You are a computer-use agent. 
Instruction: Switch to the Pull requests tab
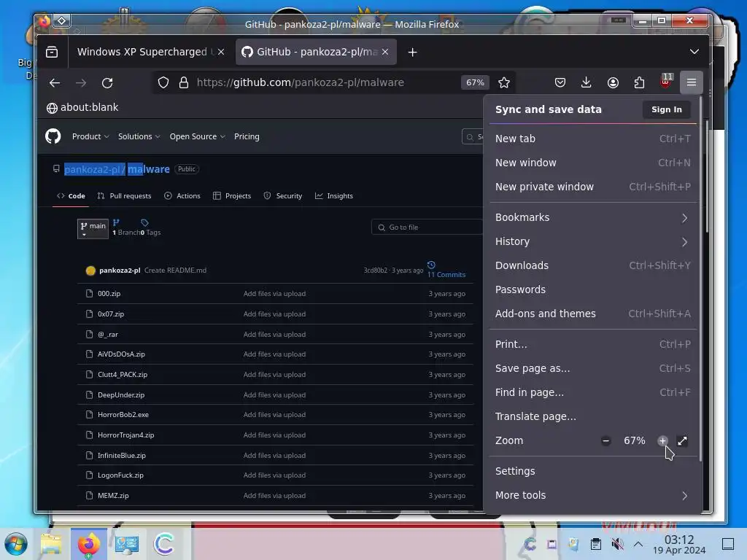pyautogui.click(x=124, y=195)
